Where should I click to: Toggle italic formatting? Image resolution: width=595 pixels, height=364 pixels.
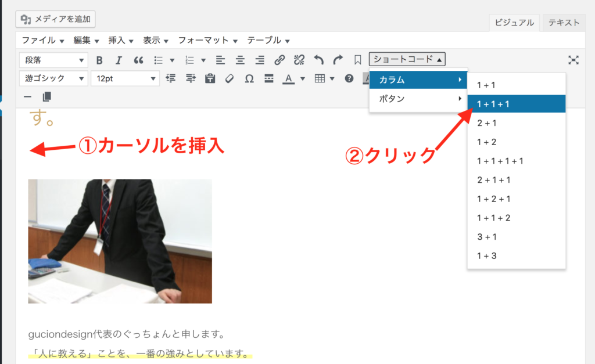tap(119, 60)
